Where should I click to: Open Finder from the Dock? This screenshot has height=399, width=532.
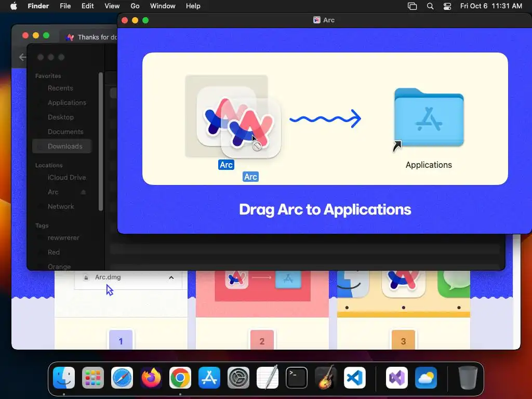click(64, 378)
